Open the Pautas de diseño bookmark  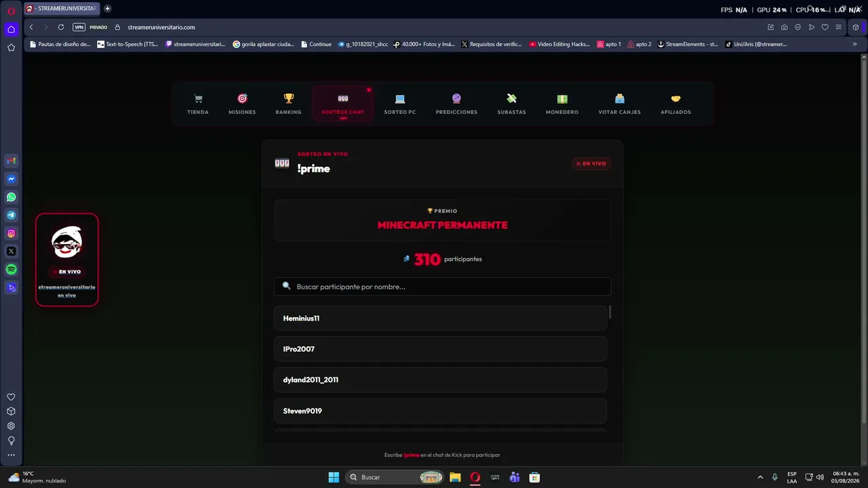tap(60, 44)
